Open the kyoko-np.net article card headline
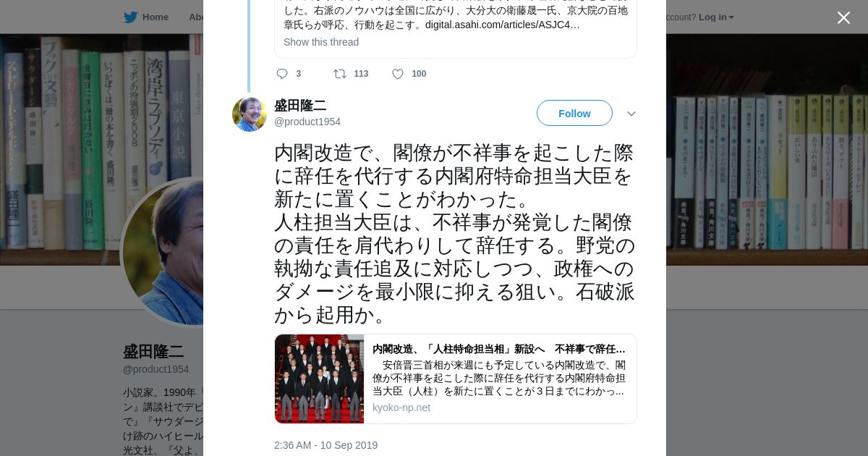Image resolution: width=868 pixels, height=456 pixels. tap(499, 349)
